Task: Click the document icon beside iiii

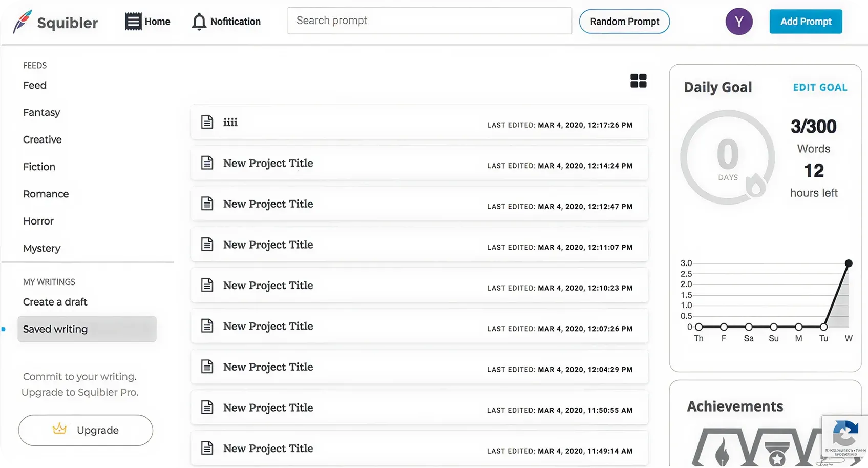Action: coord(207,122)
